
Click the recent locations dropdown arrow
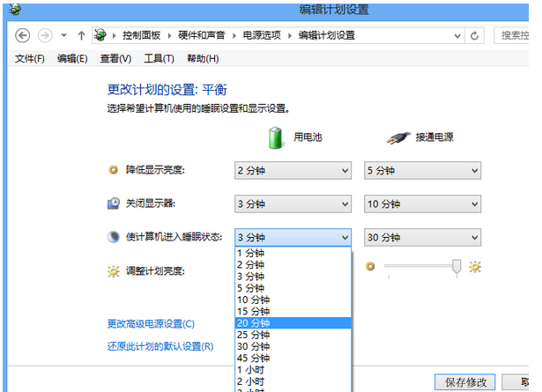63,35
